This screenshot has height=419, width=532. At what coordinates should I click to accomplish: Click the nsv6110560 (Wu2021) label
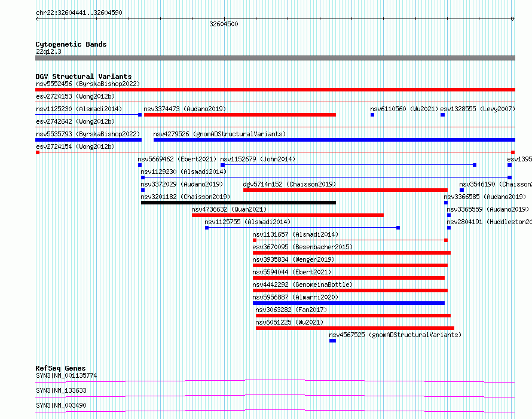[x=404, y=109]
